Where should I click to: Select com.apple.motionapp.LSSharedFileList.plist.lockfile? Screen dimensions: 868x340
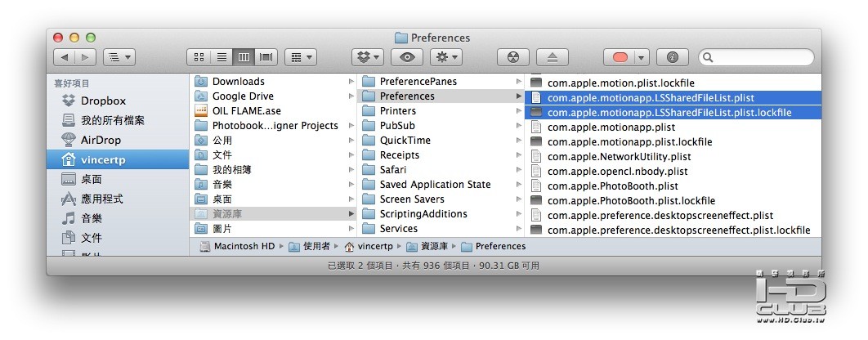(x=673, y=113)
